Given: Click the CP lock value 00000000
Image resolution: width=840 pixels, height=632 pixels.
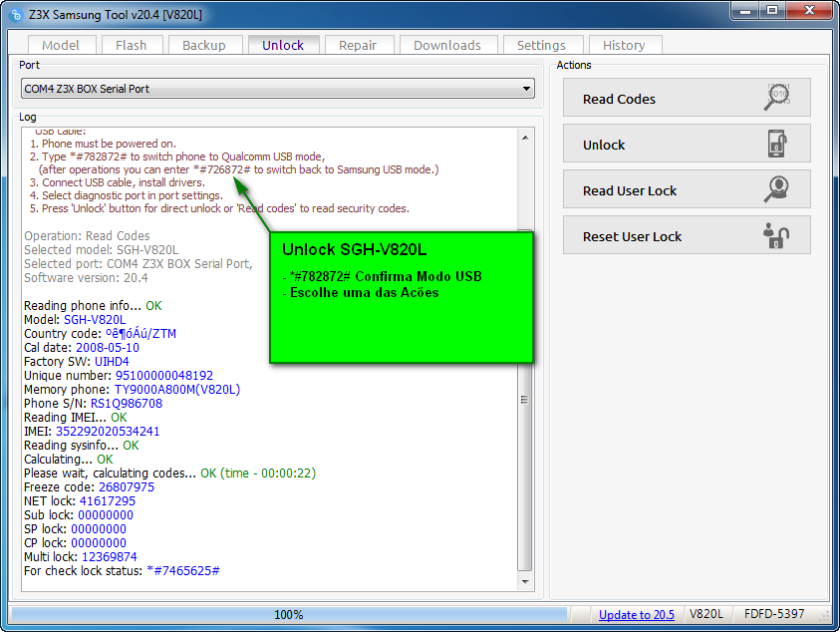Looking at the screenshot, I should 99,543.
